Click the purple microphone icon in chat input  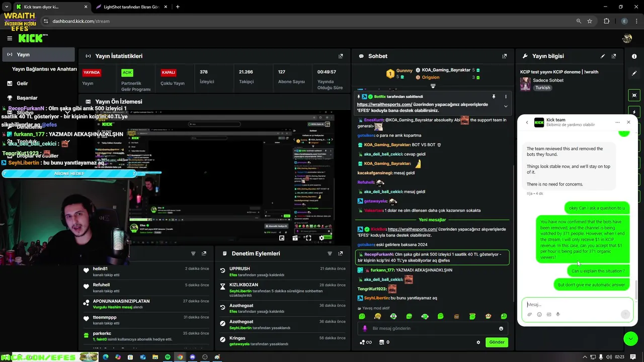365,328
